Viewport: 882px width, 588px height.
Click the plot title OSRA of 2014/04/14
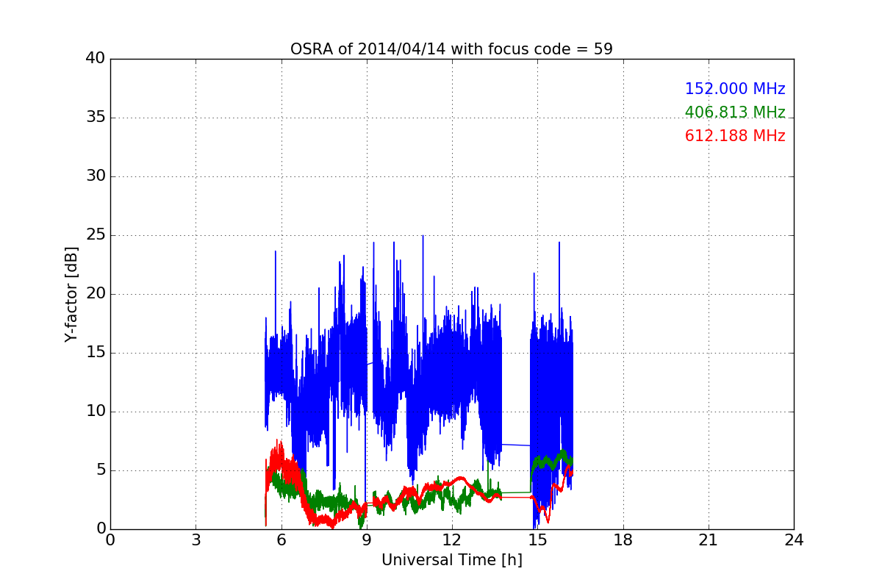point(451,49)
